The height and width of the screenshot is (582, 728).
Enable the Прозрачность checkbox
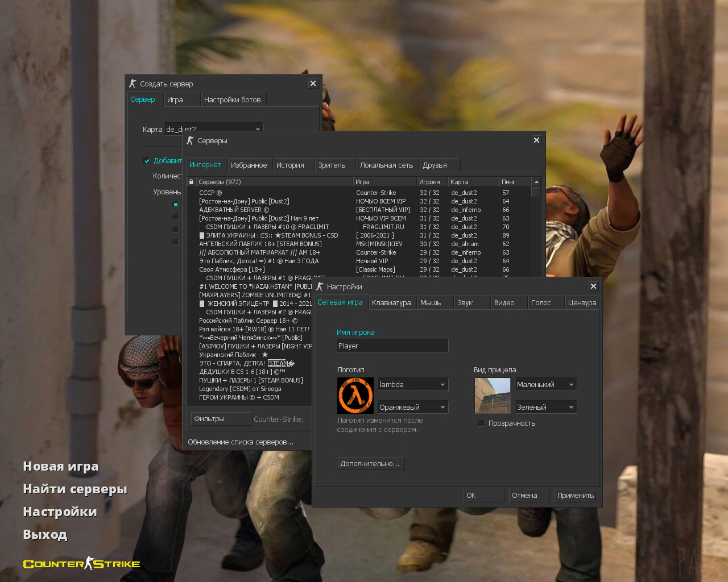(x=482, y=423)
